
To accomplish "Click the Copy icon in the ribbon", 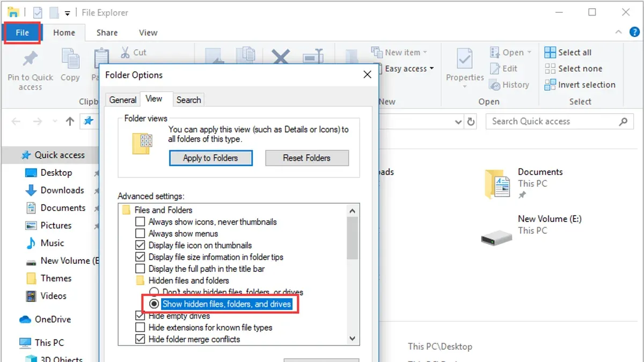I will [x=70, y=59].
